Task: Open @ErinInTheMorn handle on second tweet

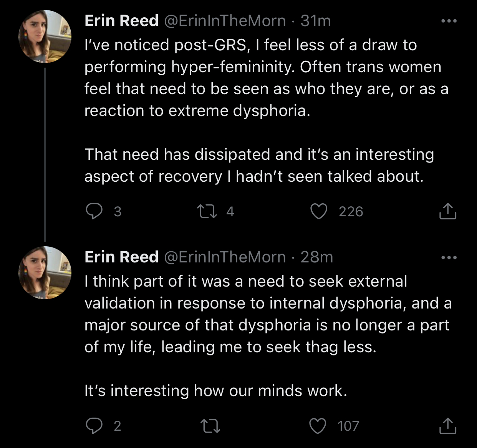Action: (225, 257)
